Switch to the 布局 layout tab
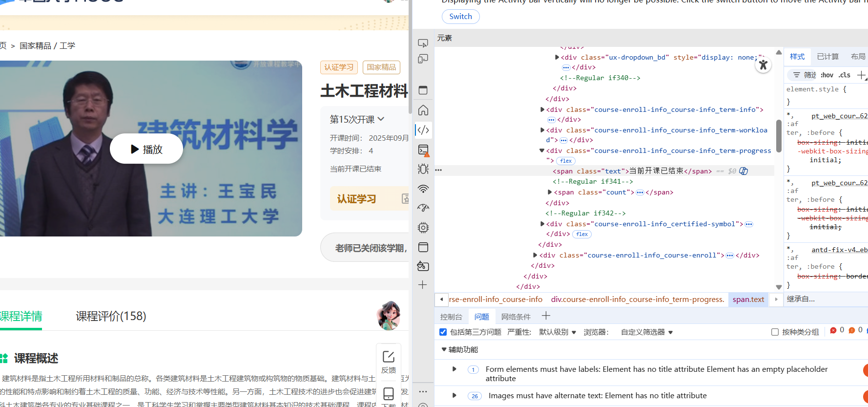 [858, 57]
